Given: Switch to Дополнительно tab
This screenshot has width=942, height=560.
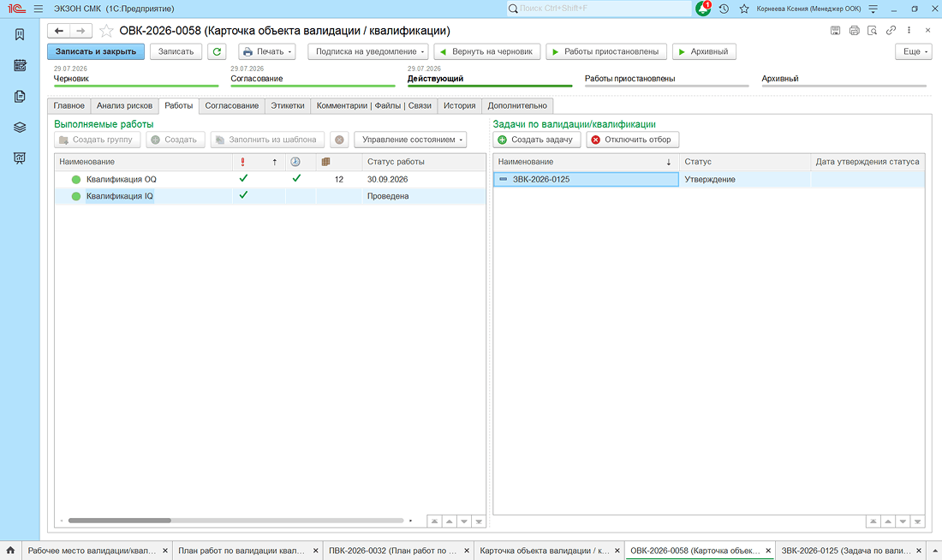Looking at the screenshot, I should [x=517, y=106].
